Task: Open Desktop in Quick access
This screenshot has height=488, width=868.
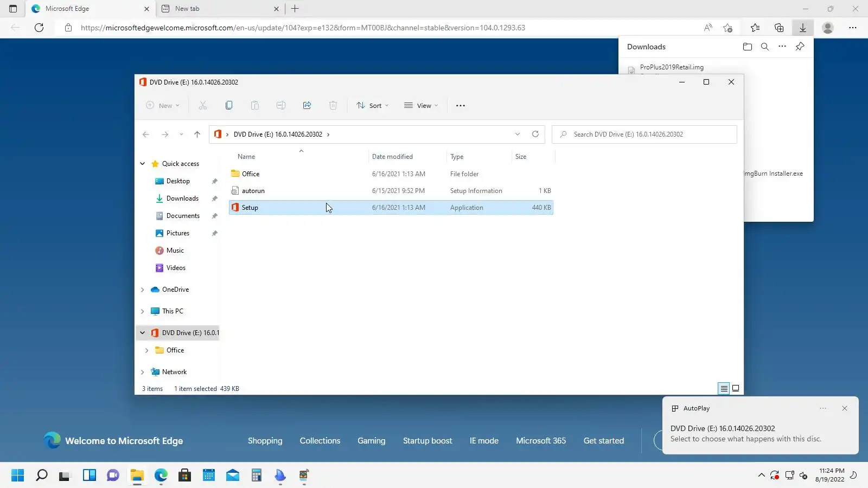Action: coord(178,181)
